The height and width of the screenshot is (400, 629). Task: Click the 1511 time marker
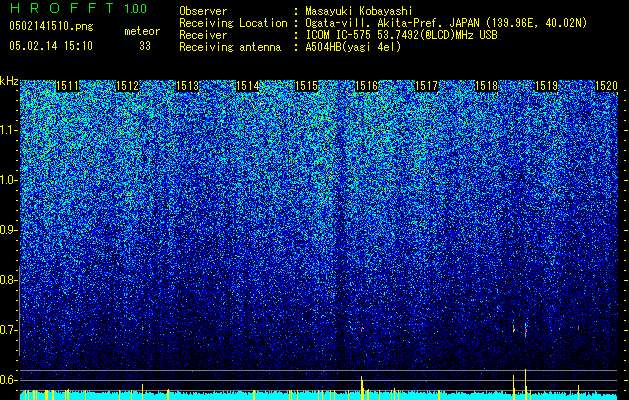(67, 86)
